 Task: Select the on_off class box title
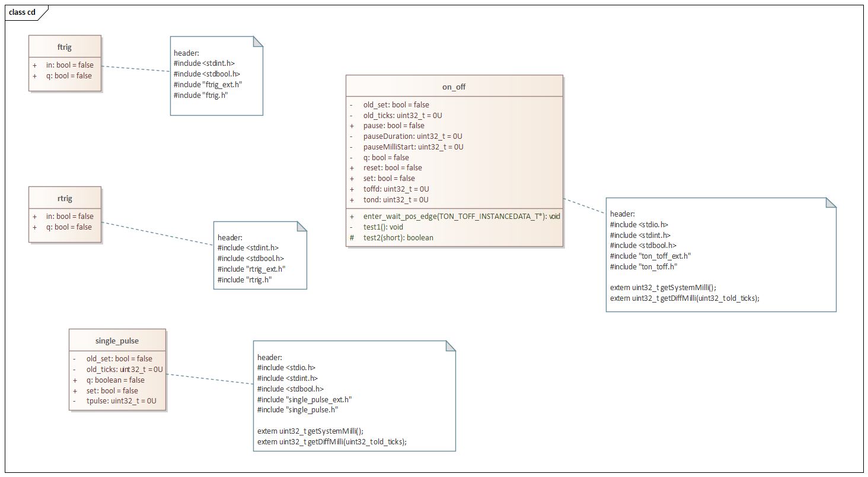tap(454, 86)
